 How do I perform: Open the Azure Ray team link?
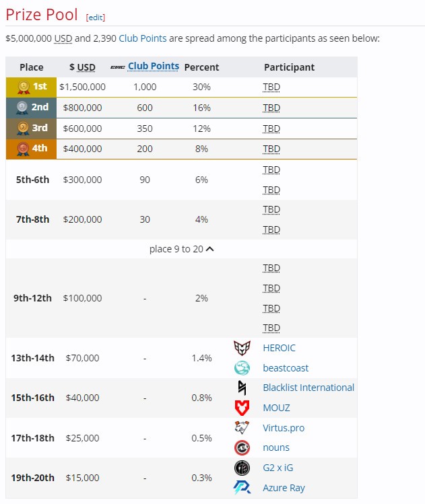click(x=284, y=488)
